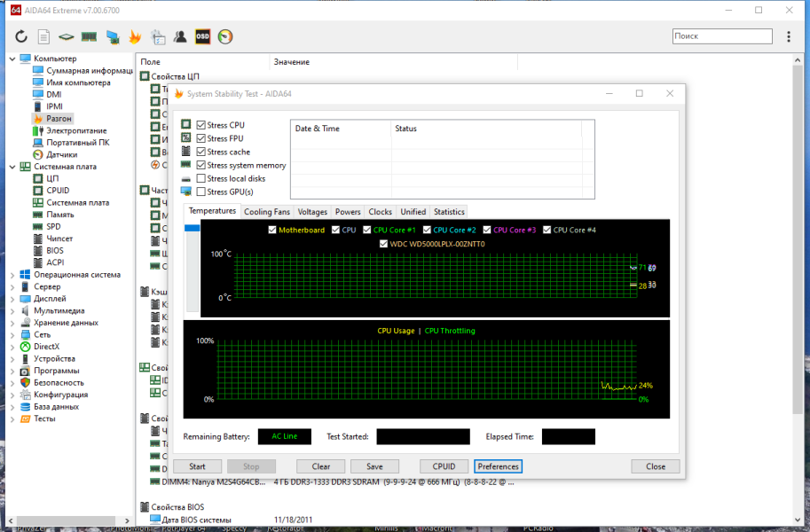
Task: Click the Refresh toolbar icon
Action: (x=20, y=36)
